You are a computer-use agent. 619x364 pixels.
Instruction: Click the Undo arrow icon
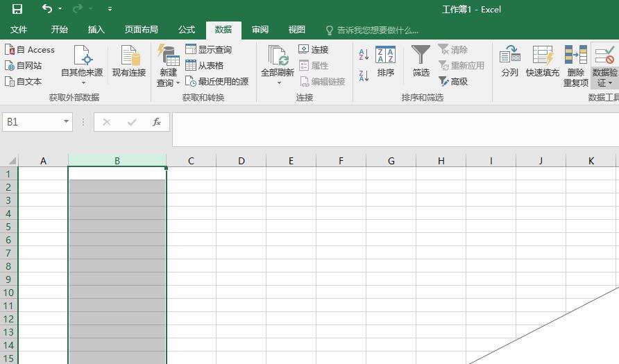click(x=47, y=9)
